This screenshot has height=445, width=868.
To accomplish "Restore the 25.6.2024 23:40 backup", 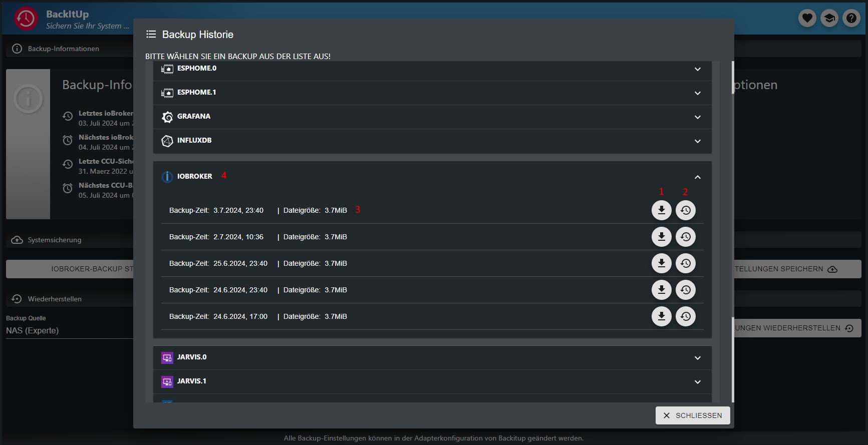I will [x=685, y=263].
